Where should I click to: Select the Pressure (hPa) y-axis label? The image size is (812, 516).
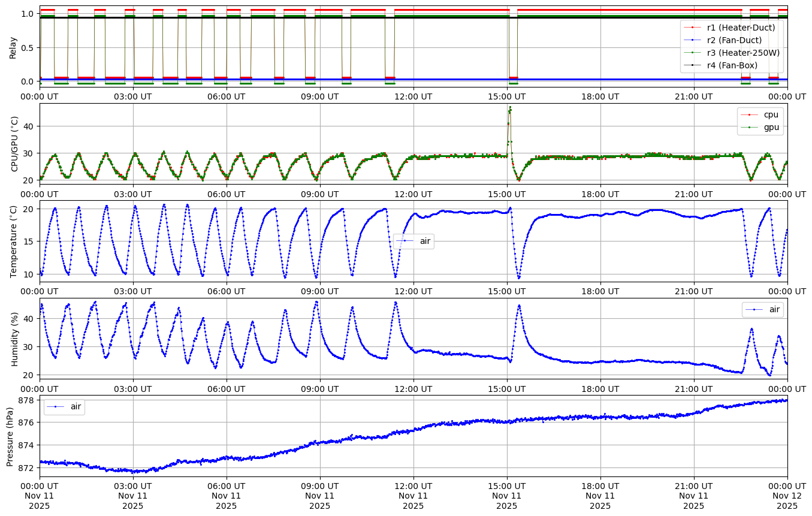tap(10, 436)
